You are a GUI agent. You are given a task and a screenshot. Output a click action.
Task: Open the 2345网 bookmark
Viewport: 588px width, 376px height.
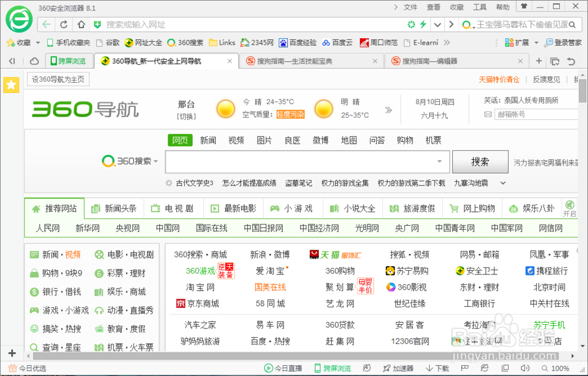click(257, 43)
